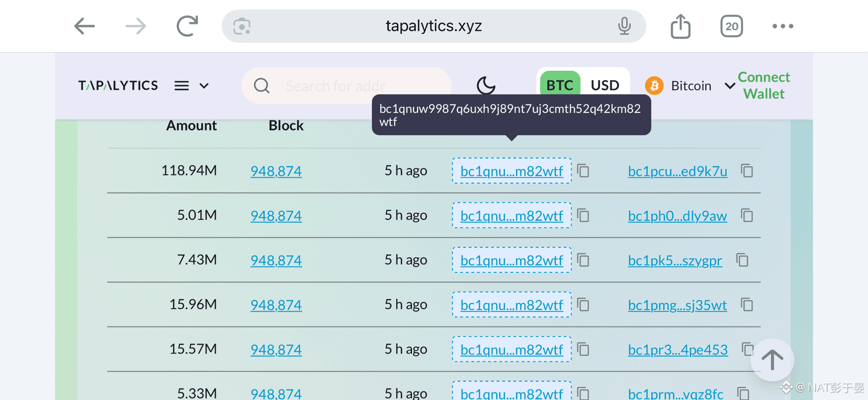Expand the Bitcoin network dropdown
Viewport: 868px width, 400px height.
click(730, 86)
